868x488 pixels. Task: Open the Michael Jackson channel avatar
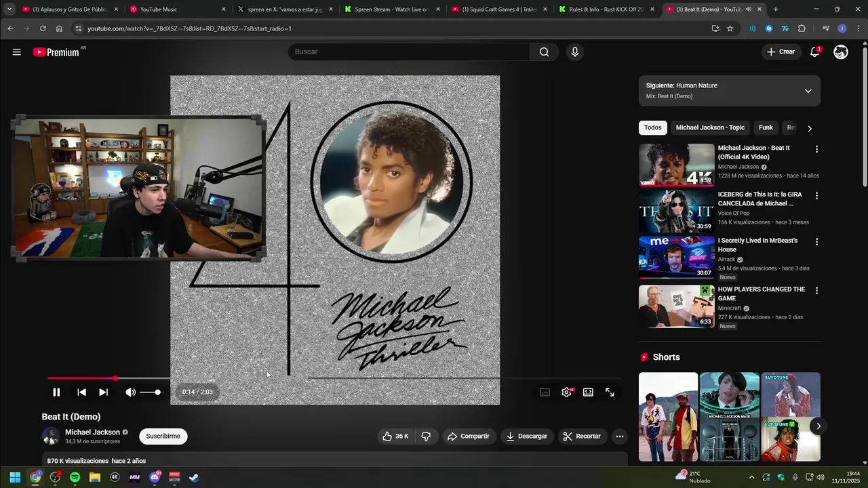(51, 436)
